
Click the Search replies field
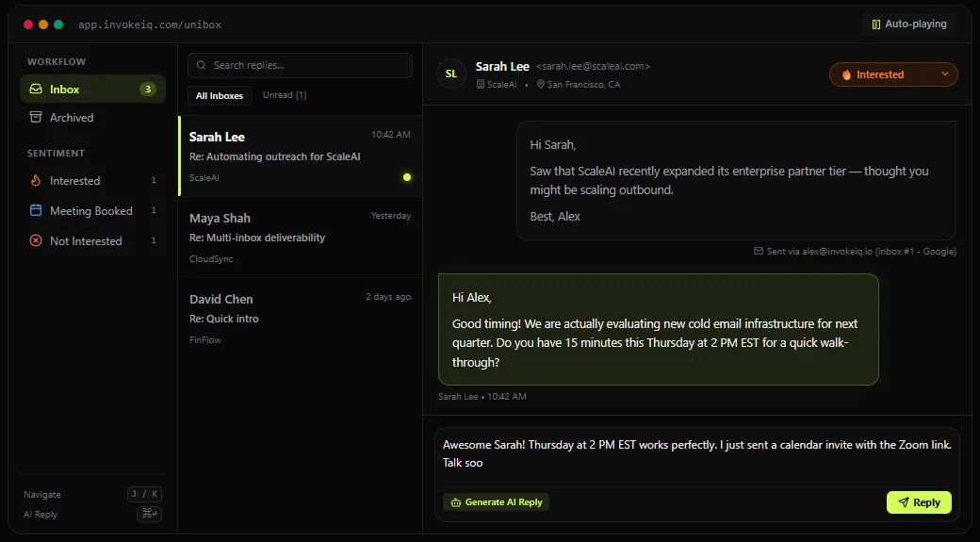(x=300, y=65)
